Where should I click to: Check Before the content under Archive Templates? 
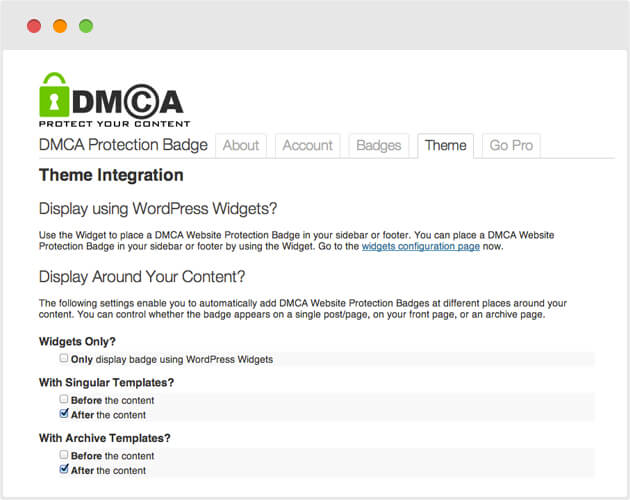coord(63,454)
